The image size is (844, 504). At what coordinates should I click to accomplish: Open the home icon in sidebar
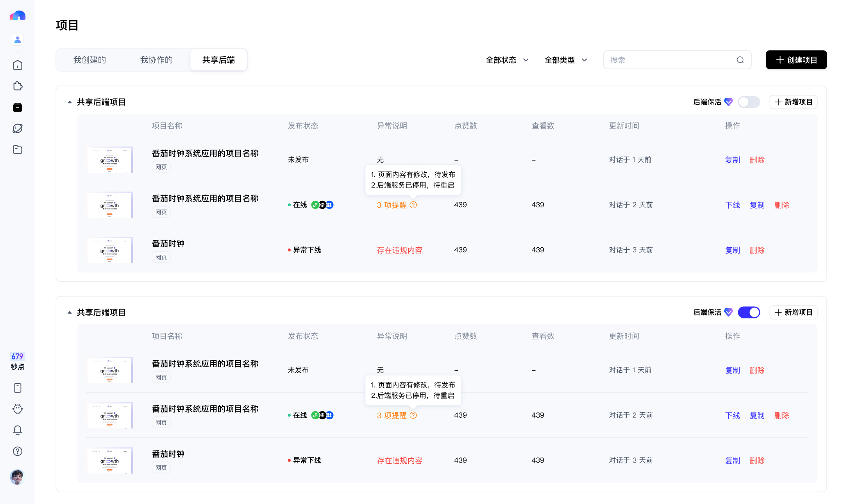[x=18, y=65]
